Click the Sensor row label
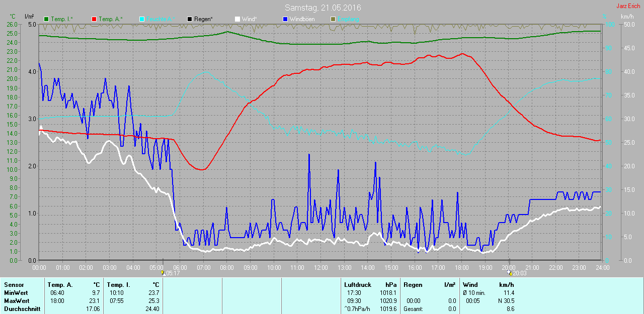The width and height of the screenshot is (644, 314). tap(14, 285)
